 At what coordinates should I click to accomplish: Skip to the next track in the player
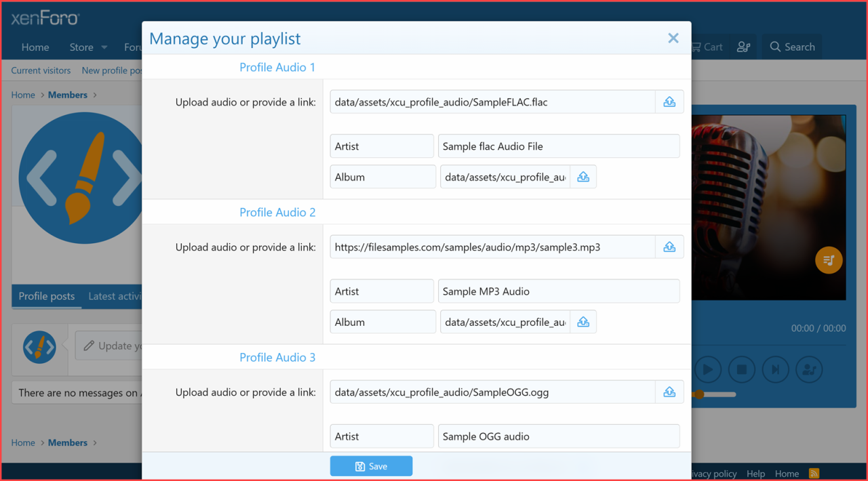tap(775, 369)
